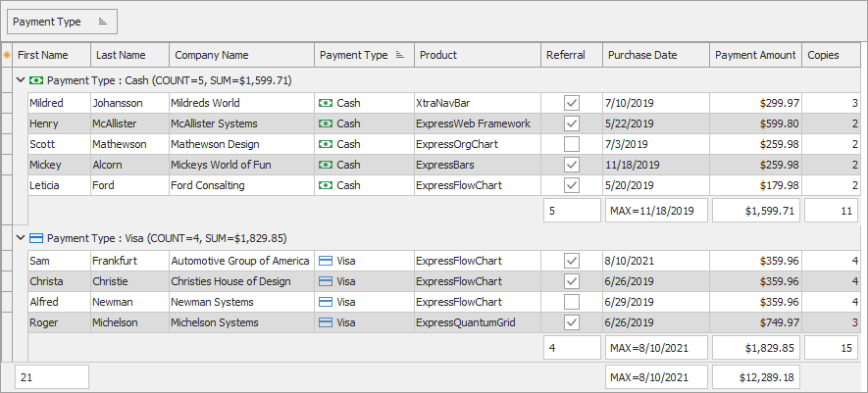Click the row indicator icon in the header corner
Screen dimensions: 868x393
7,56
